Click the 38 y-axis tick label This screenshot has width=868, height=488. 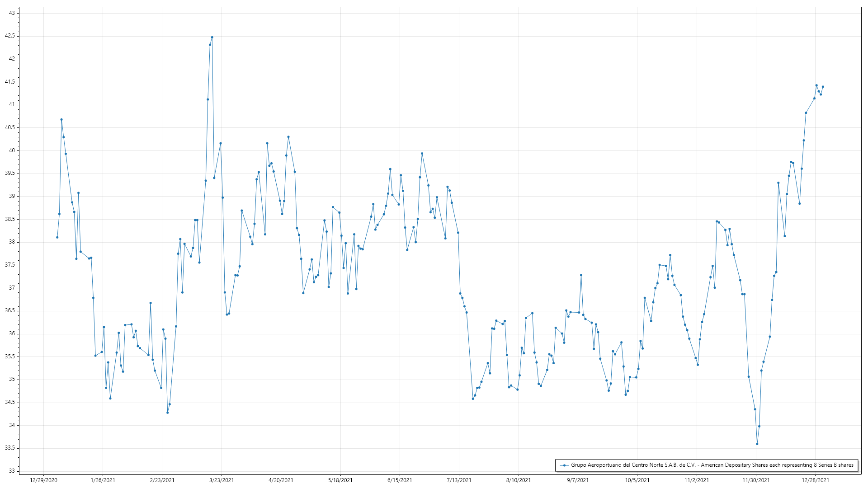pyautogui.click(x=12, y=242)
